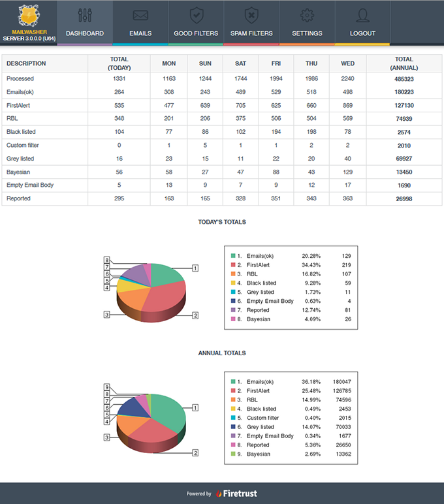Select the Good Filters shield checkmark icon
Image resolution: width=444 pixels, height=504 pixels.
[196, 15]
